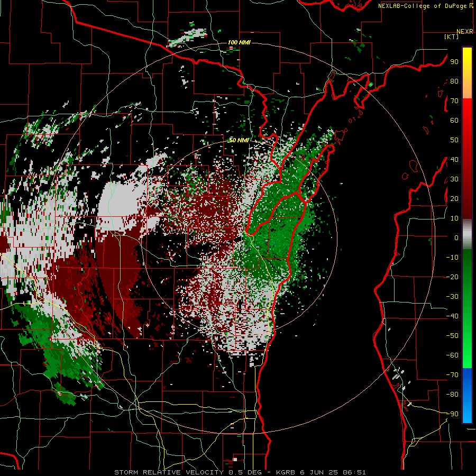Viewport: 476px width, 476px height.
Task: Select the -70 value on velocity scale
Action: point(452,375)
